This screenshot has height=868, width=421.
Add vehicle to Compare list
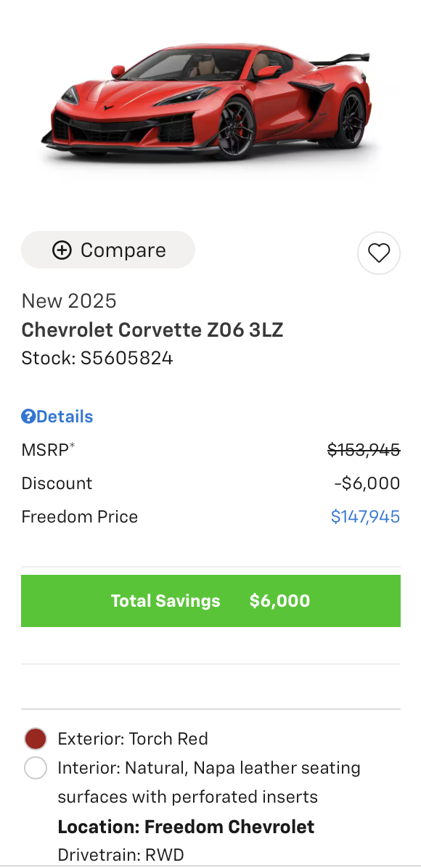[x=108, y=250]
